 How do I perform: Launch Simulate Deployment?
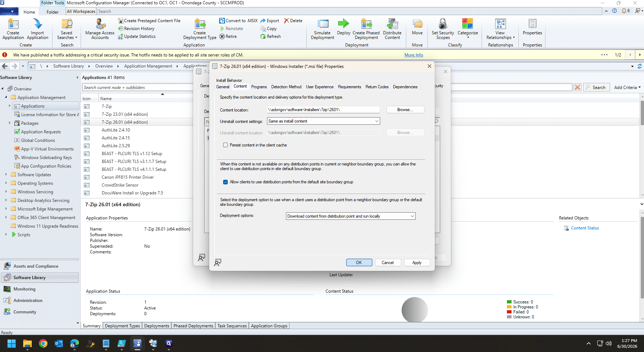[322, 29]
